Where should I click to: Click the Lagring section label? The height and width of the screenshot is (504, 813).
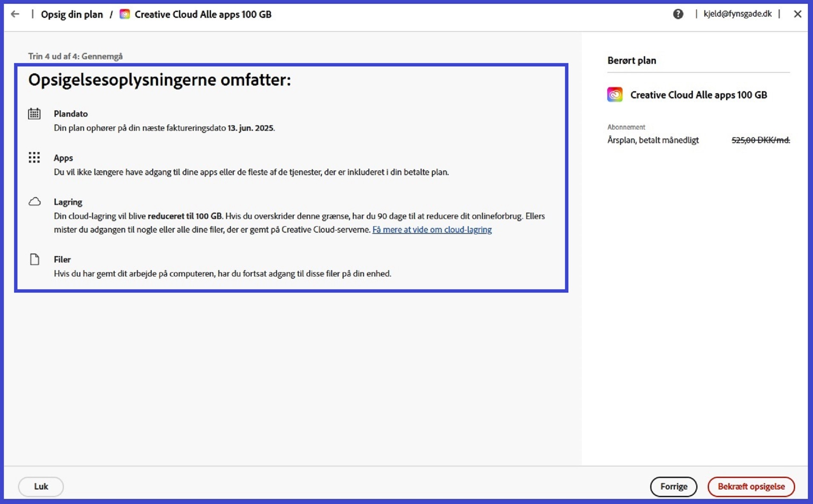tap(68, 202)
